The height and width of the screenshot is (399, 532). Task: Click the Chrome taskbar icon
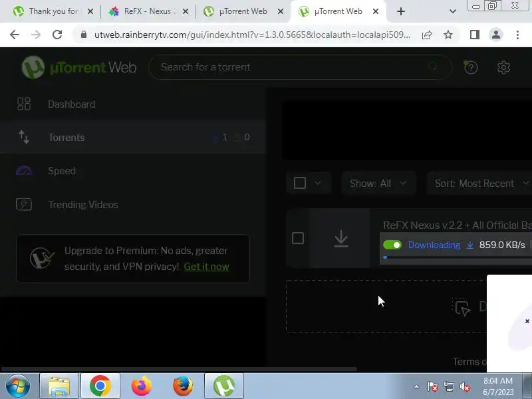(x=100, y=386)
